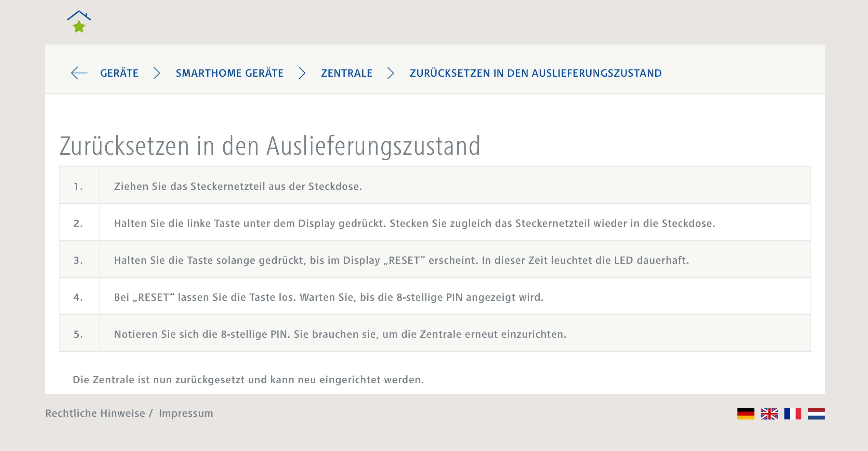Open the SMARTHOME GERÄTE breadcrumb
Image resolution: width=868 pixels, height=451 pixels.
coord(229,73)
